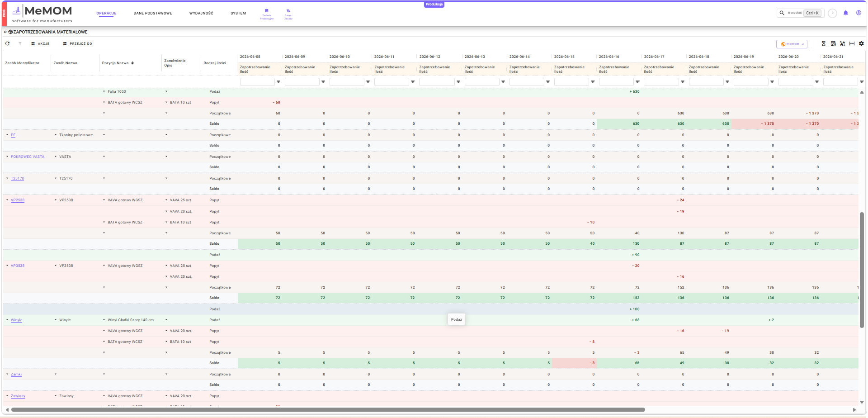868x418 pixels.
Task: Collapse the VP2538 row arrow
Action: [7, 200]
